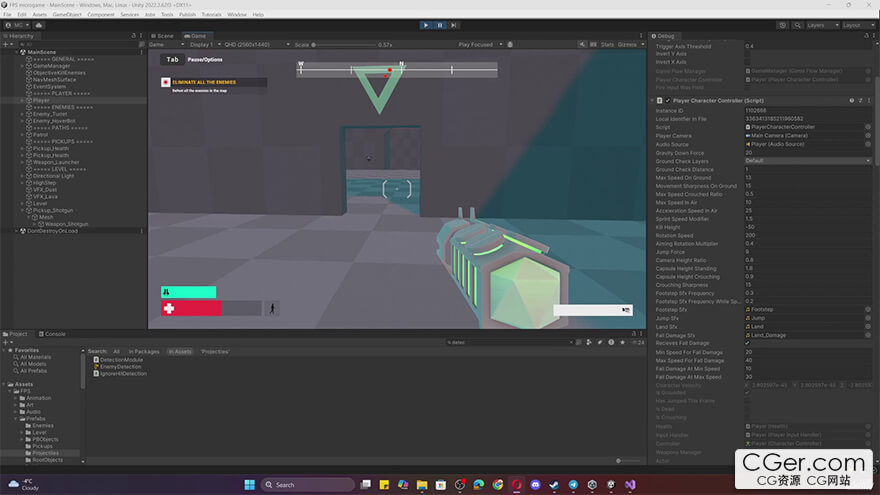Click the Play button in the toolbar
Viewport: 880px width, 495px height.
pyautogui.click(x=425, y=25)
